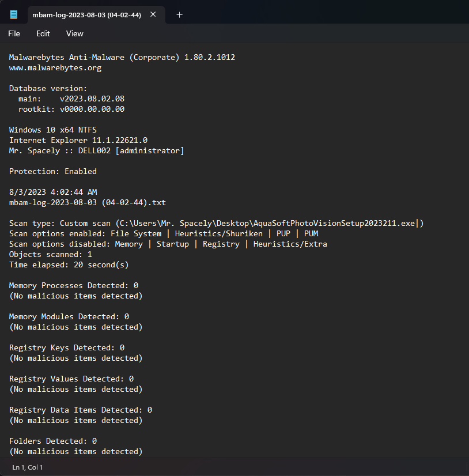Click the 'Memory Modules Detected: 0' line
This screenshot has width=469, height=476.
click(69, 316)
